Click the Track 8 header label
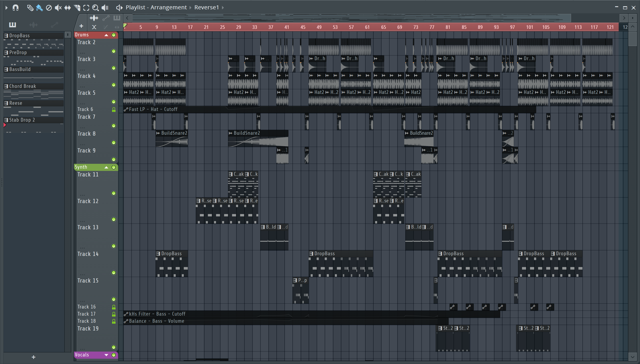Screen dimensions: 640x364 click(86, 134)
